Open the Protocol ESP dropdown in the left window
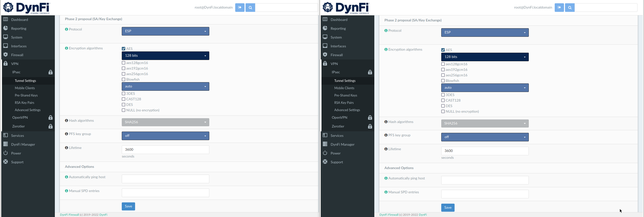 [165, 31]
